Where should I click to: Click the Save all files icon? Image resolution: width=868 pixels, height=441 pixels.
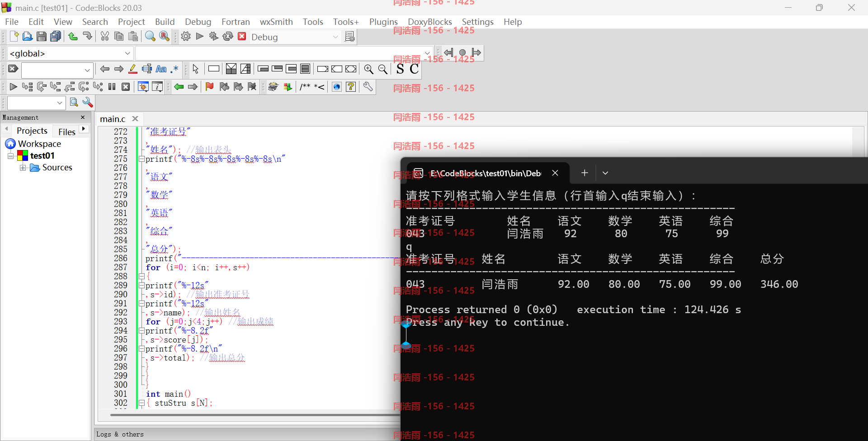[56, 37]
